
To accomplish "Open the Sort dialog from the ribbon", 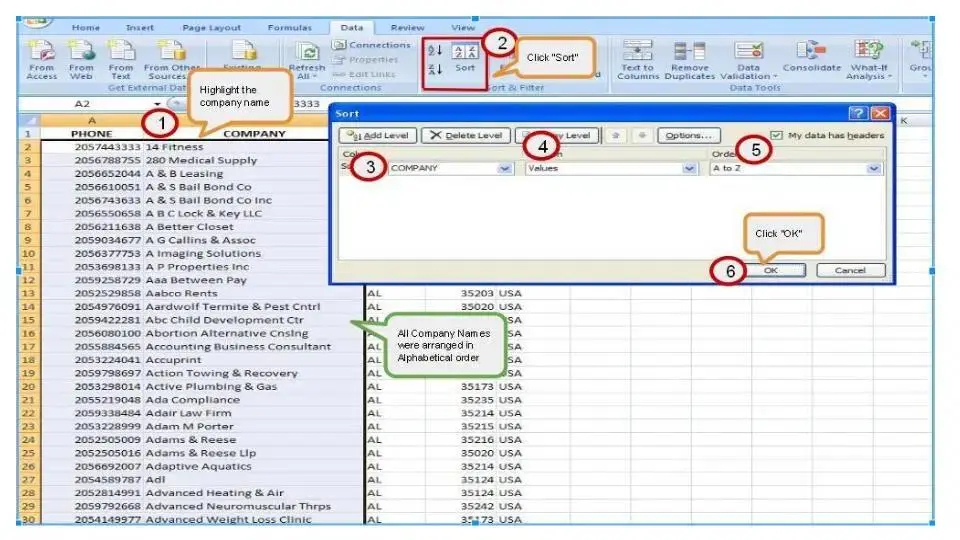I will pos(465,59).
